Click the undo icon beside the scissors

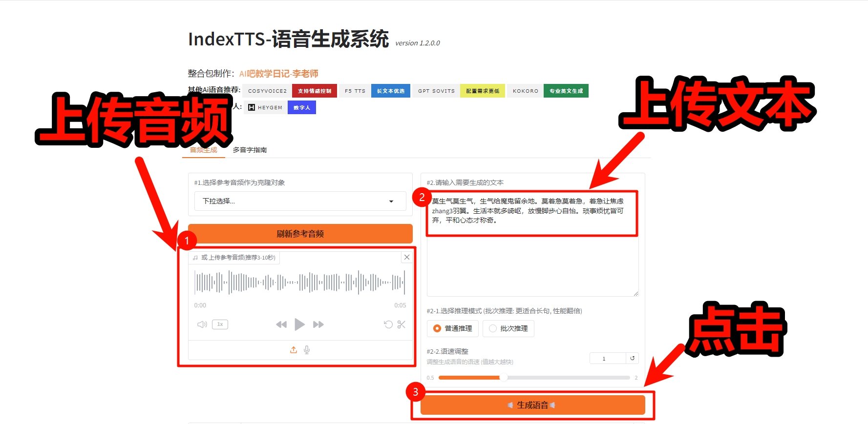point(388,324)
